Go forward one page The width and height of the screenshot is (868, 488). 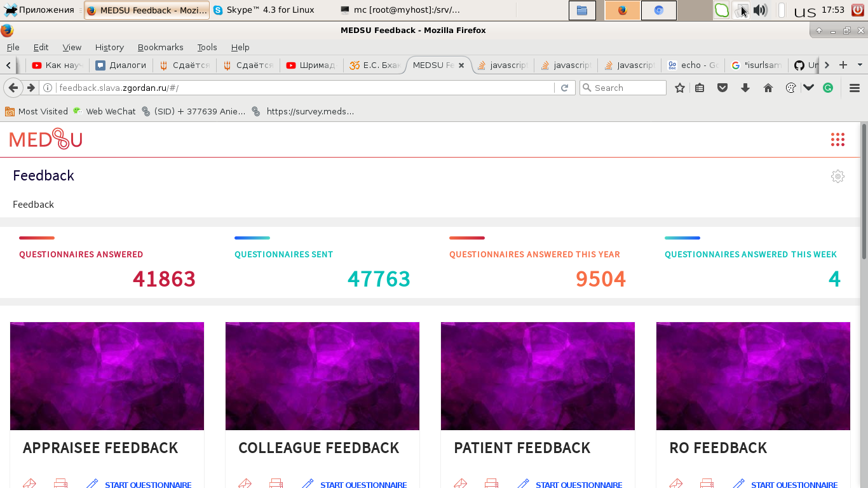(31, 88)
